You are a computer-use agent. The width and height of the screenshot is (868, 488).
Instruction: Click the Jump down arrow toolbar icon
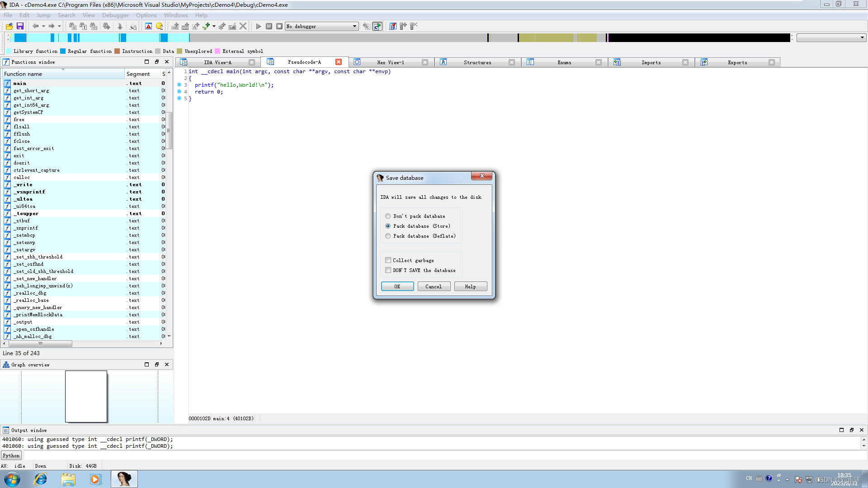(120, 26)
